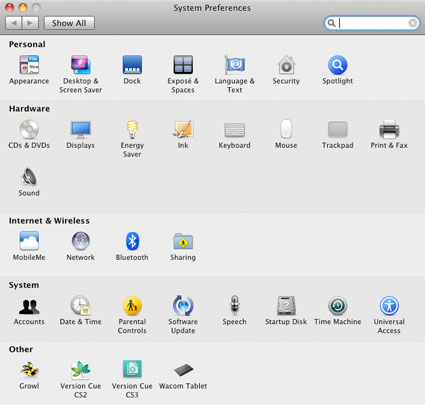Screen dimensions: 425x405
Task: Click inside the search field
Action: tap(372, 23)
